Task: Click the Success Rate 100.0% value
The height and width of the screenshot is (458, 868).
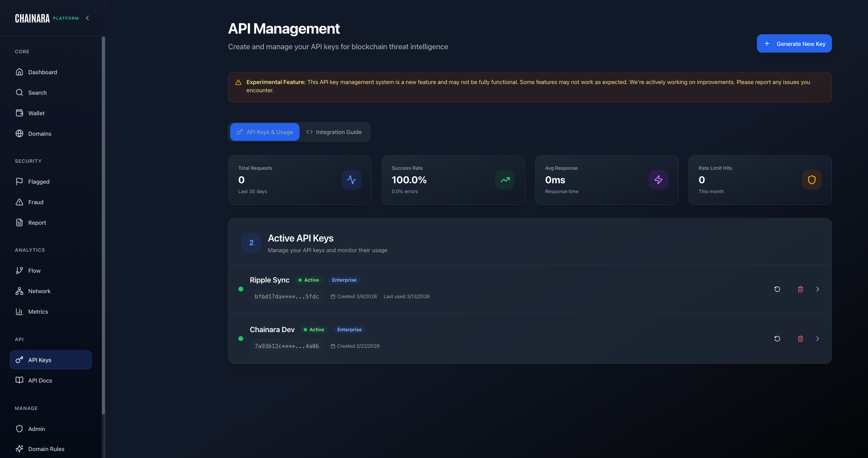Action: click(x=409, y=180)
